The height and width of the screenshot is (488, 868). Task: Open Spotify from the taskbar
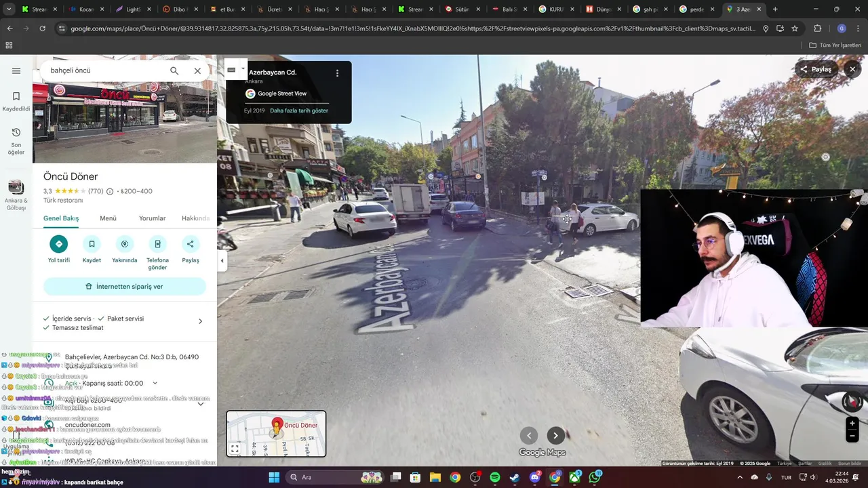[x=495, y=477]
